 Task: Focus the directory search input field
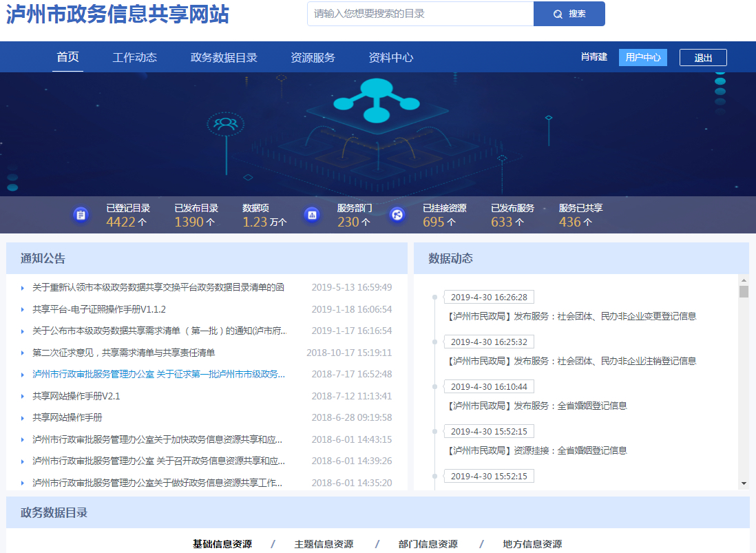[x=421, y=14]
